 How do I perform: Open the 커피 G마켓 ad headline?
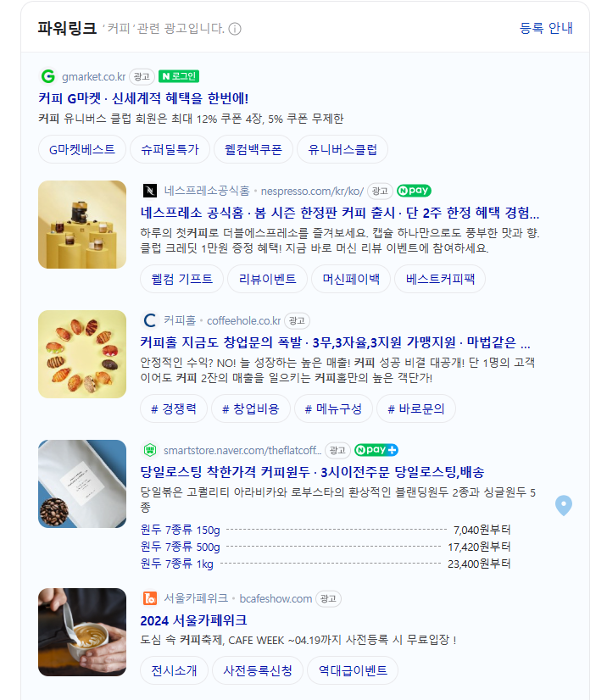coord(143,97)
